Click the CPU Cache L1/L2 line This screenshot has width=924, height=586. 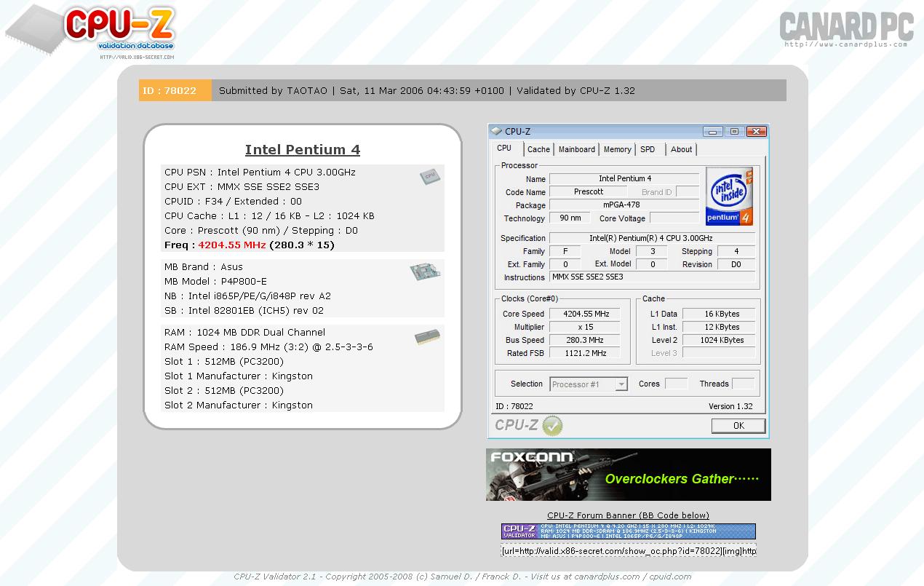point(269,216)
